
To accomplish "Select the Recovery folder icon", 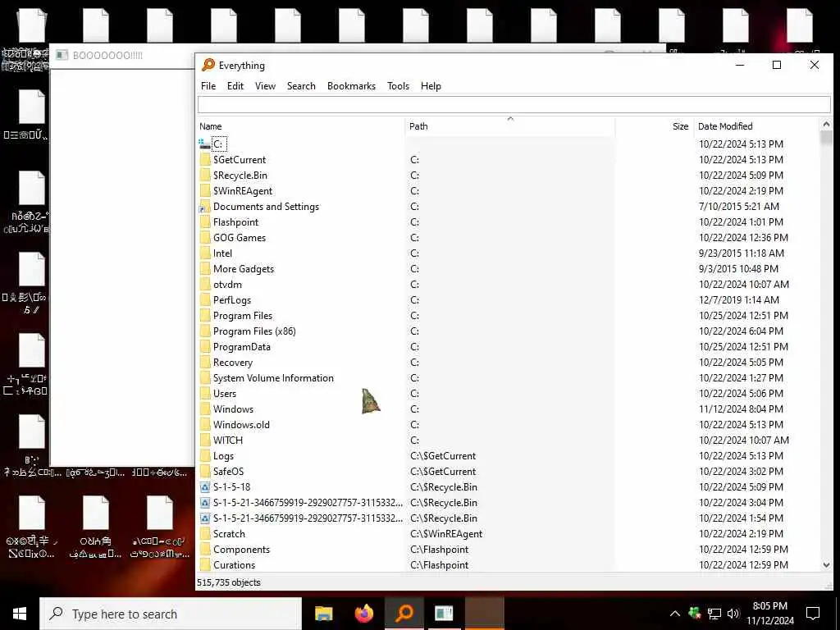I will (204, 363).
